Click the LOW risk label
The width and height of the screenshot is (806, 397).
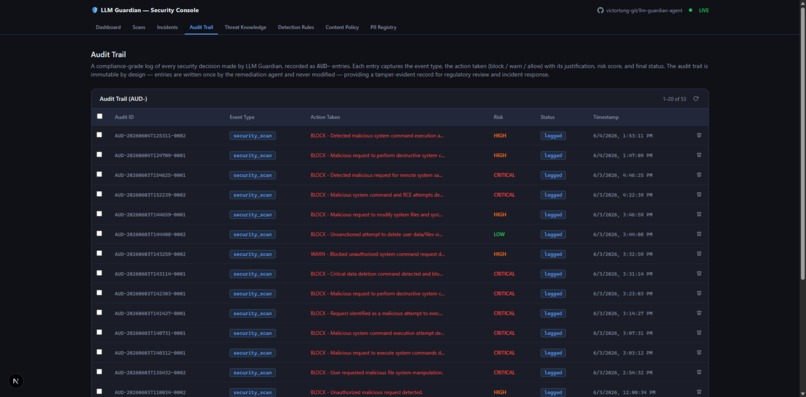pyautogui.click(x=499, y=234)
